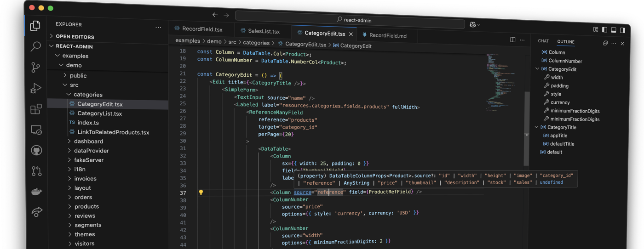Close the secondary side bar panel

(x=622, y=44)
